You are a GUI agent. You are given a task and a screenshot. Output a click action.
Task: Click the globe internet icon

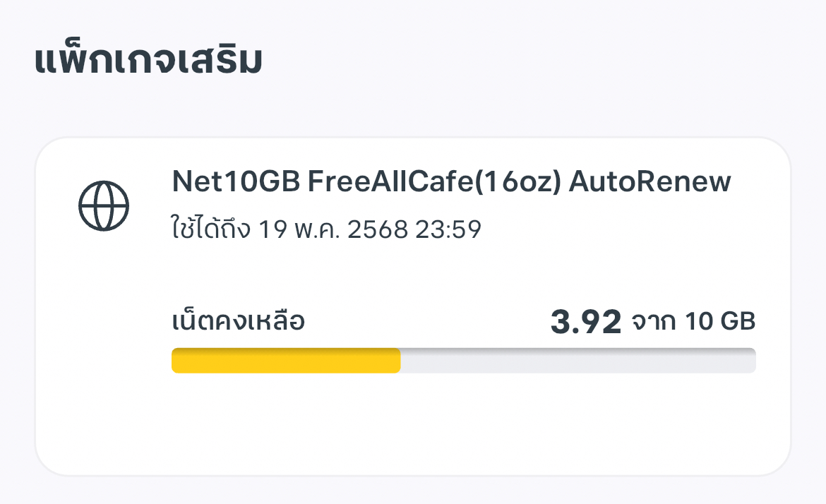point(104,205)
